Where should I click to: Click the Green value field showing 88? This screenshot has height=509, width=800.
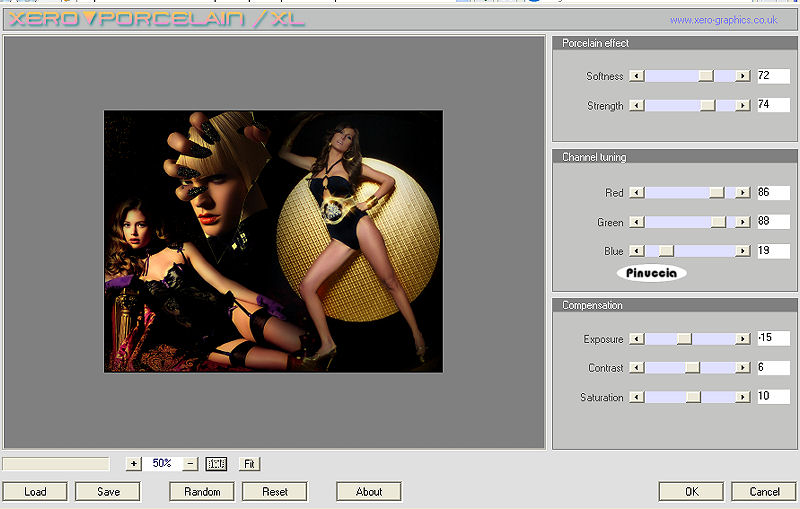(x=773, y=221)
